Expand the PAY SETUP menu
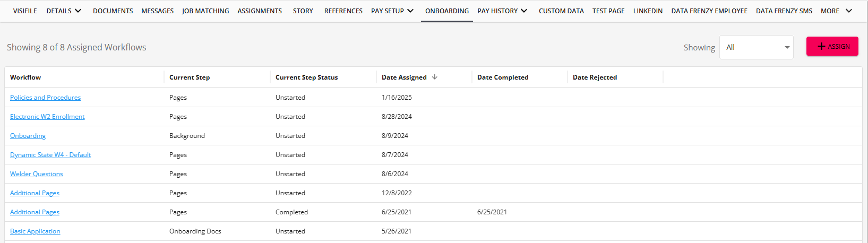 [392, 11]
